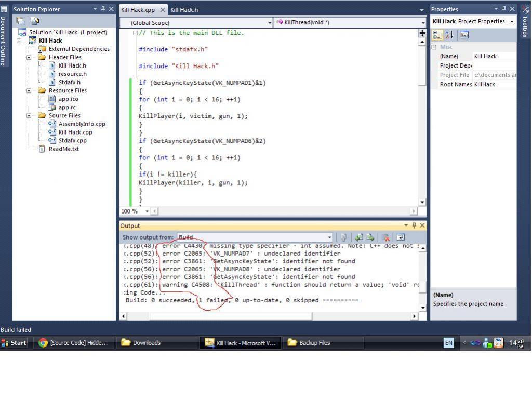532x399 pixels.
Task: Switch to the Chrome Source Code taskbar window
Action: click(x=74, y=343)
